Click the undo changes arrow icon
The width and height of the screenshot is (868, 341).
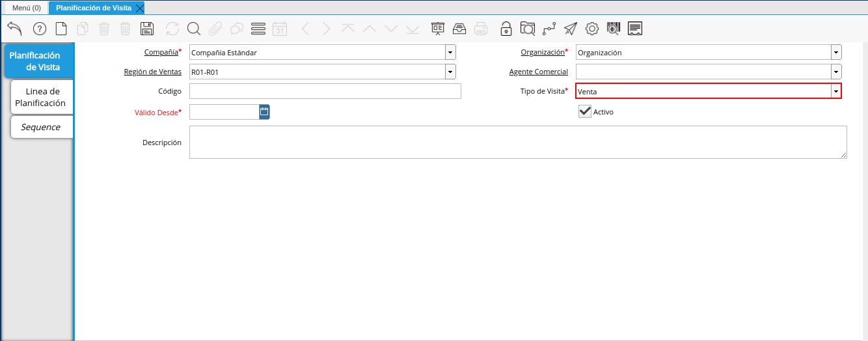tap(14, 28)
